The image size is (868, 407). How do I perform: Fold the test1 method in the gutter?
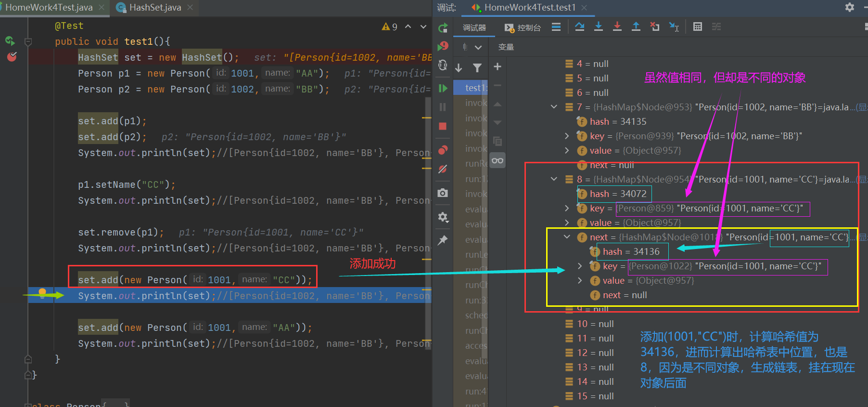[28, 42]
